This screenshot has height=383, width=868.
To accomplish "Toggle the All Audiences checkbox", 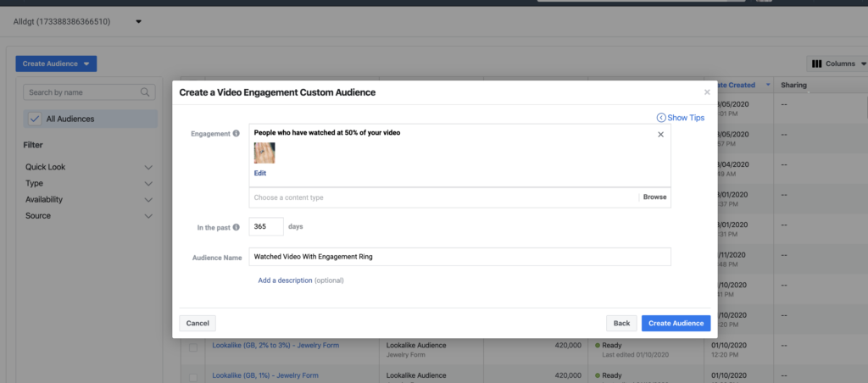I will click(34, 119).
